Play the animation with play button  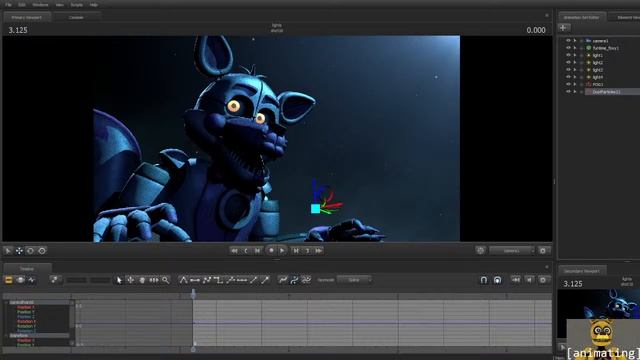(x=282, y=251)
